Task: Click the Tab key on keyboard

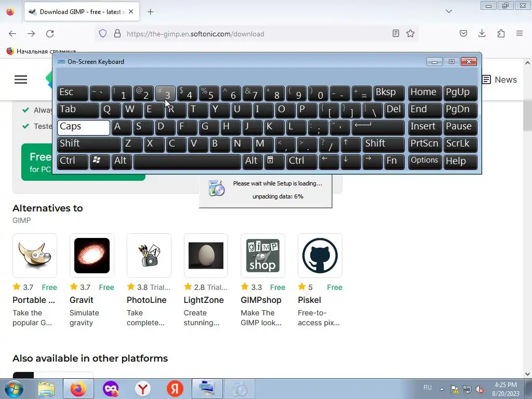Action: pyautogui.click(x=78, y=110)
